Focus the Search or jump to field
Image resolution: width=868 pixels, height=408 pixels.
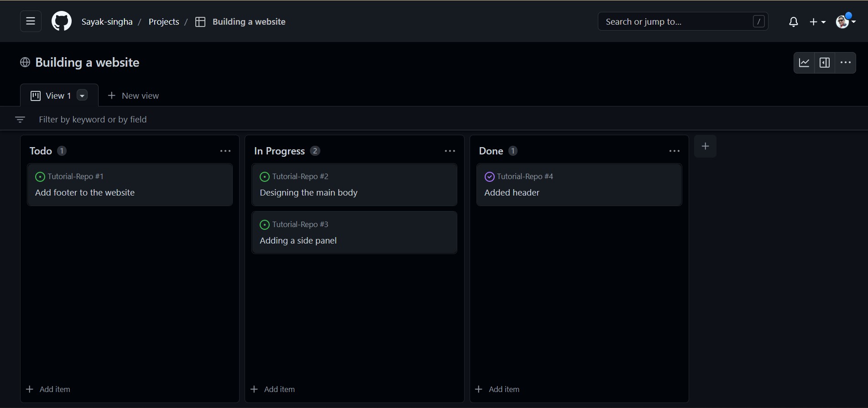click(x=683, y=21)
